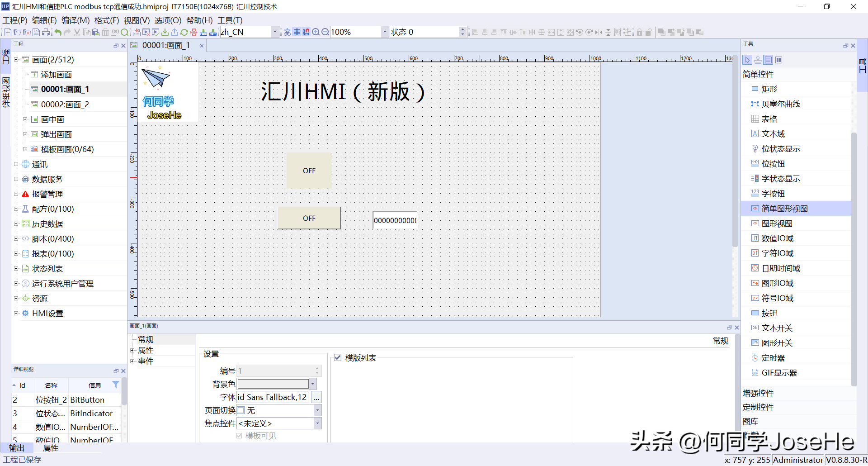Click the zoom out magnifier icon
This screenshot has height=466, width=868.
(x=325, y=32)
